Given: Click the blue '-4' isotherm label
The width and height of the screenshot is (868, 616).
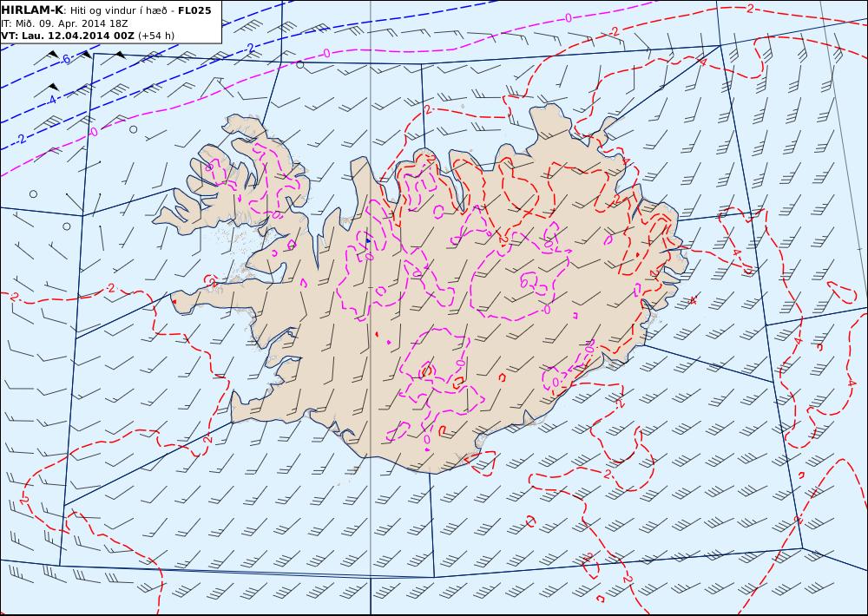Looking at the screenshot, I should (x=51, y=100).
